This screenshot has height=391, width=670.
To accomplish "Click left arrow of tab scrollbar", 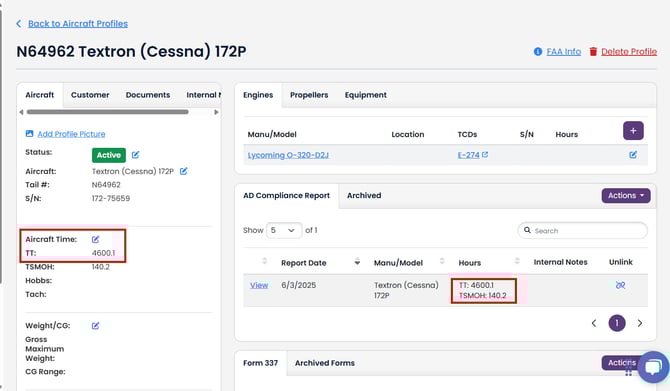I will coord(21,112).
